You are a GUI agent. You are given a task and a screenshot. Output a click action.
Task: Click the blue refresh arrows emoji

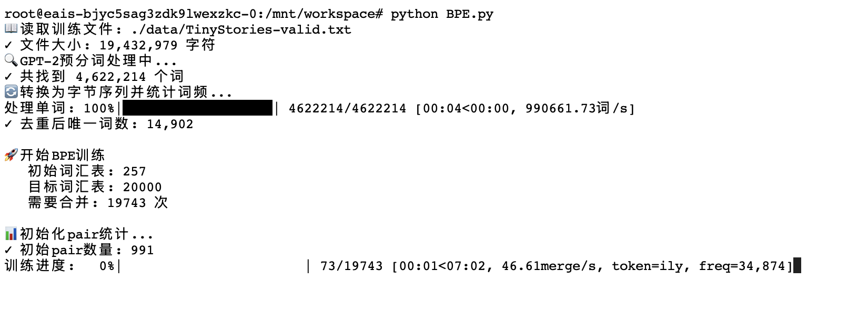11,92
